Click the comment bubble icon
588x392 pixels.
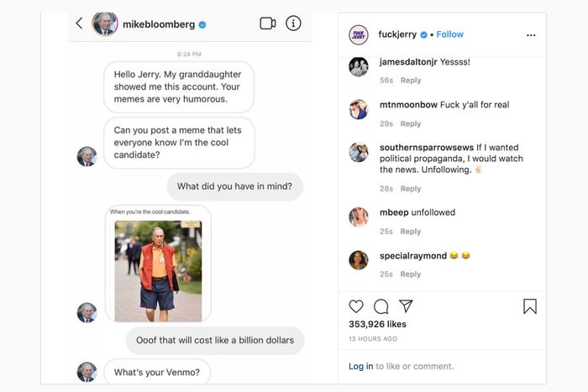[381, 306]
